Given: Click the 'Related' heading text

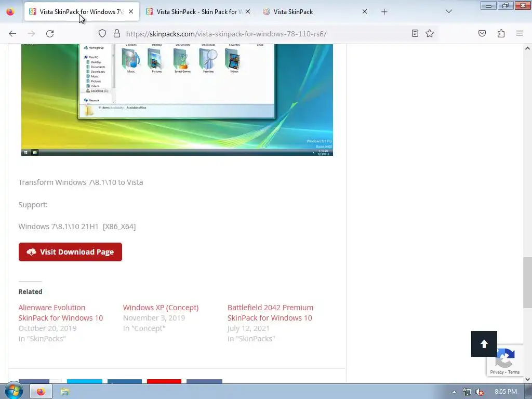Looking at the screenshot, I should [x=30, y=291].
